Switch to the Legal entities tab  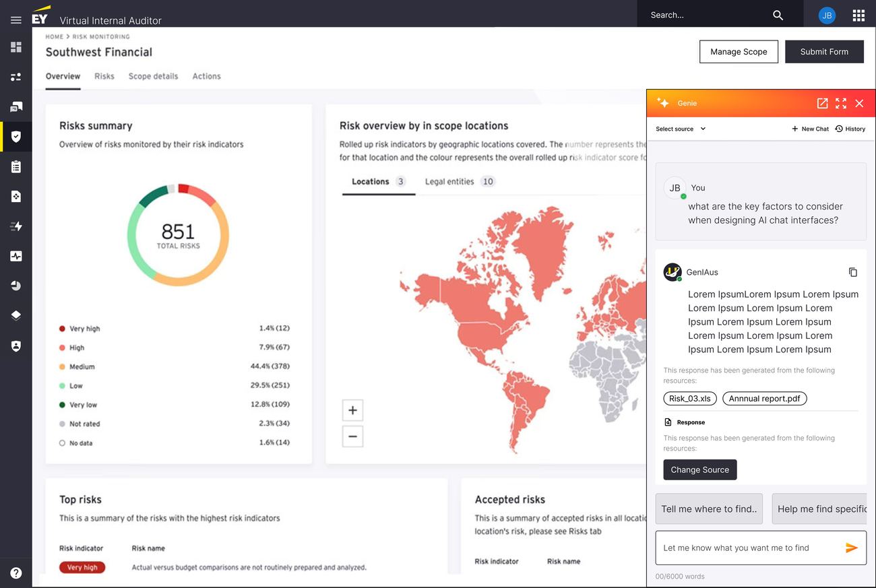coord(460,182)
